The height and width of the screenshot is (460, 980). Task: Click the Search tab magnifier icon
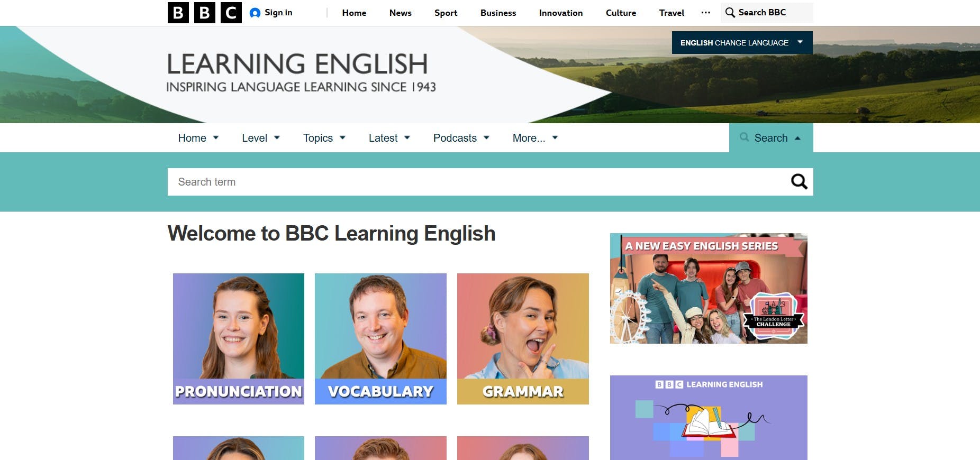(x=744, y=137)
